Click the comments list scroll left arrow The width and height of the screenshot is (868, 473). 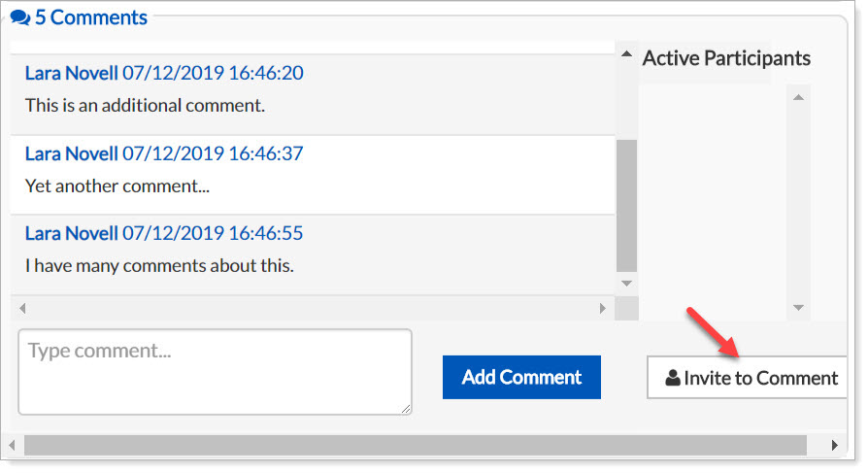point(22,309)
